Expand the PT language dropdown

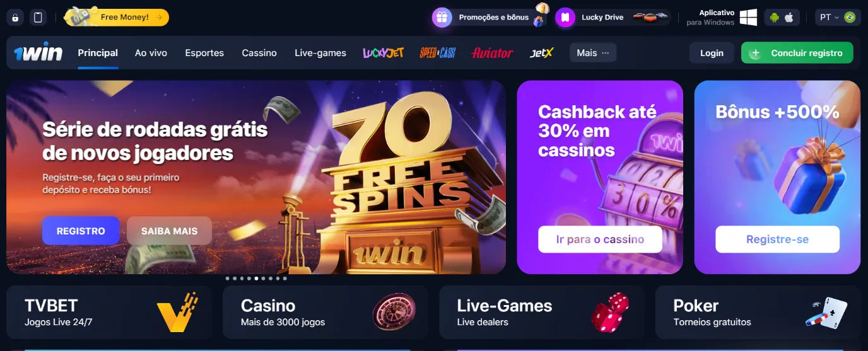point(838,18)
